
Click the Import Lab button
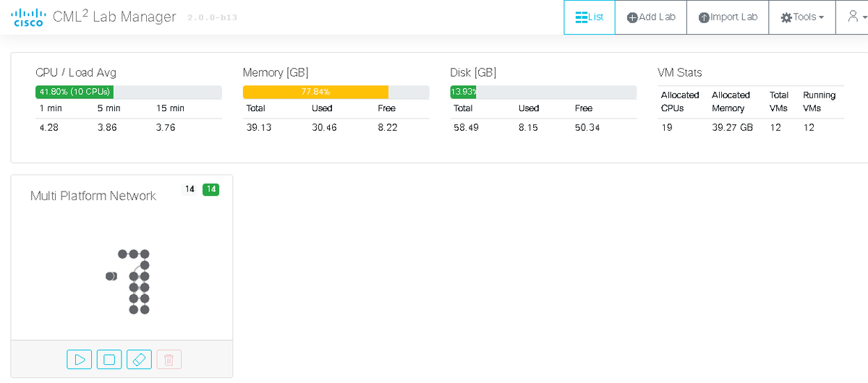728,17
